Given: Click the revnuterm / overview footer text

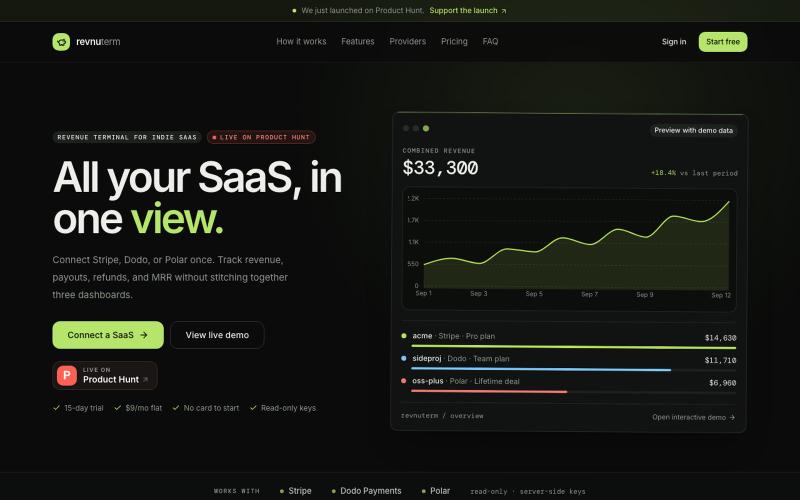Looking at the screenshot, I should pyautogui.click(x=442, y=416).
